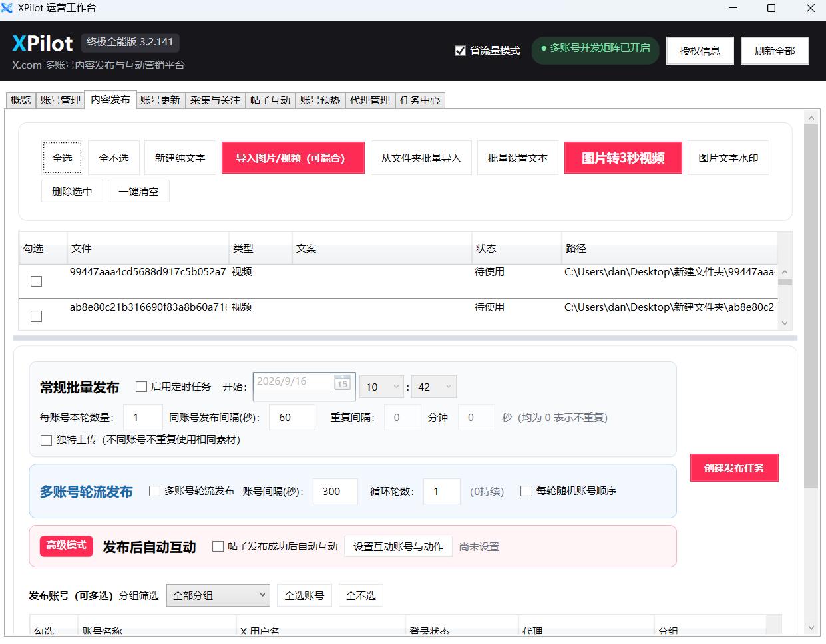The height and width of the screenshot is (644, 826).
Task: Click the main page vertical scrollbar
Action: click(811, 306)
